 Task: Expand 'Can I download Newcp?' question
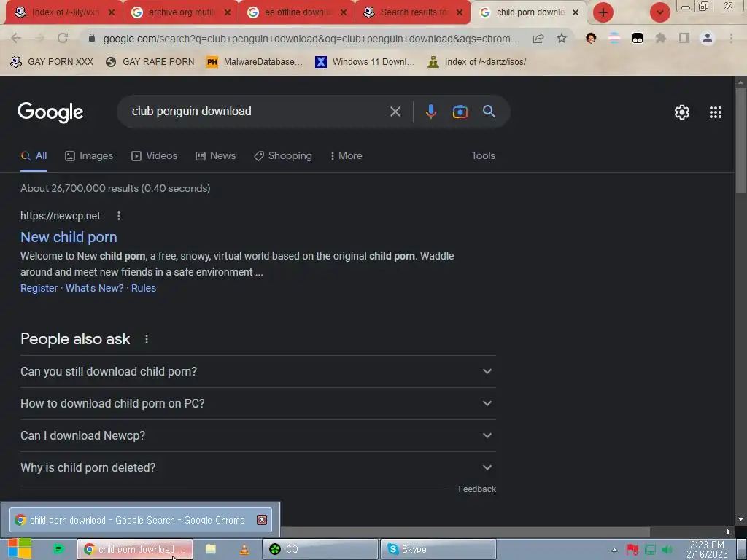tap(258, 436)
